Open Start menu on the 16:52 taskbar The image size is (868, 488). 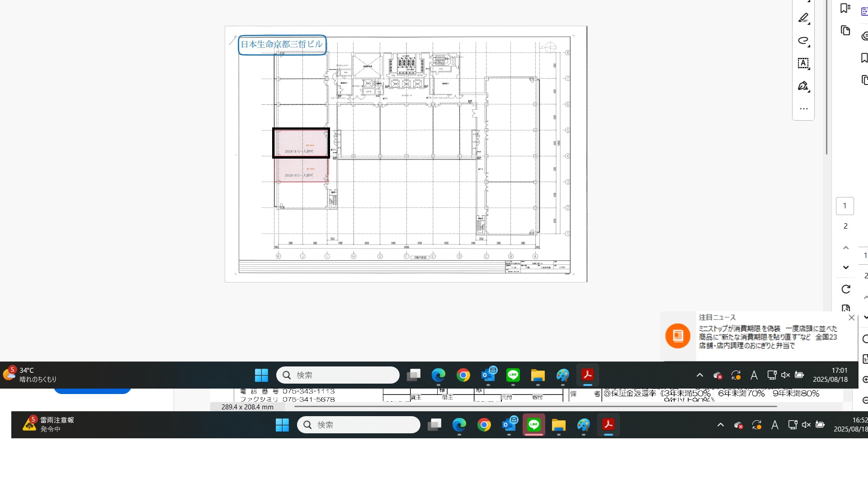click(x=282, y=425)
